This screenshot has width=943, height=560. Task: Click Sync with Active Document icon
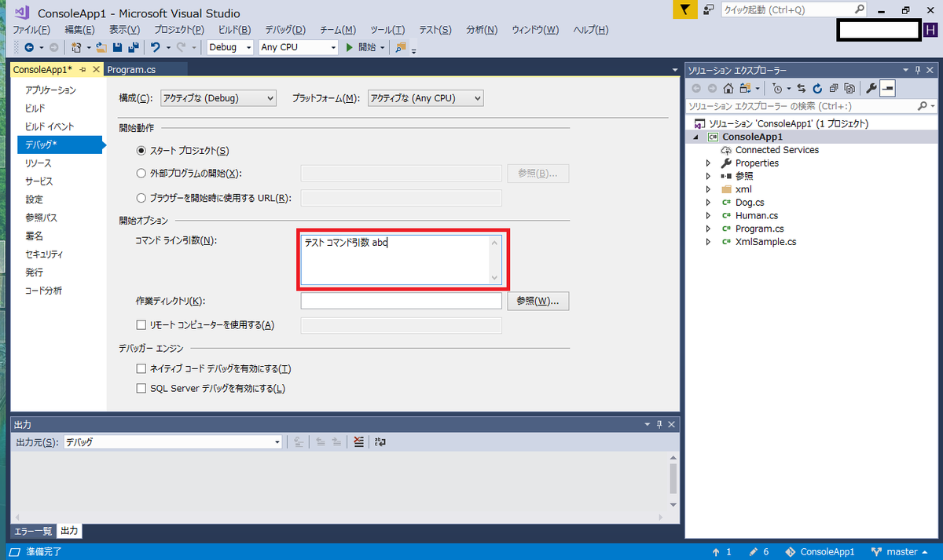click(802, 88)
